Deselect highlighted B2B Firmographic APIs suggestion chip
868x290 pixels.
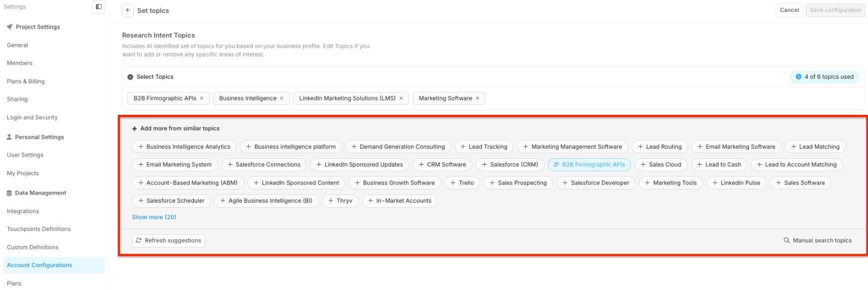[589, 165]
